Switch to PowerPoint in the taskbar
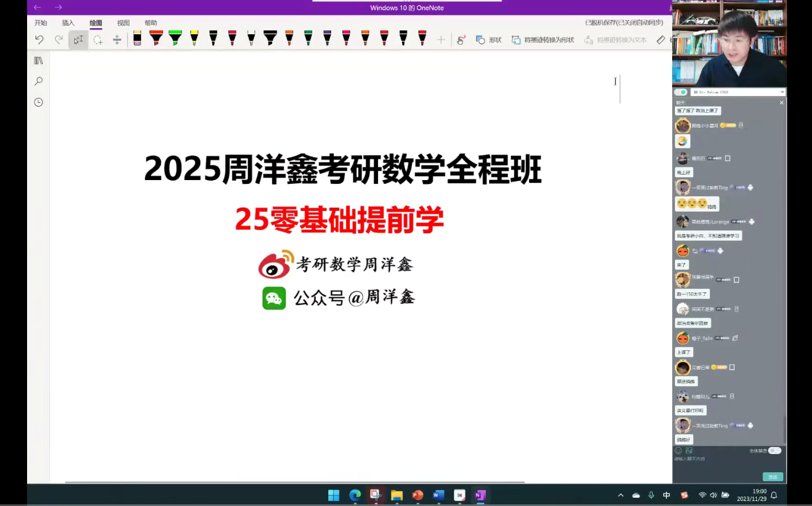This screenshot has width=812, height=506. coord(418,496)
